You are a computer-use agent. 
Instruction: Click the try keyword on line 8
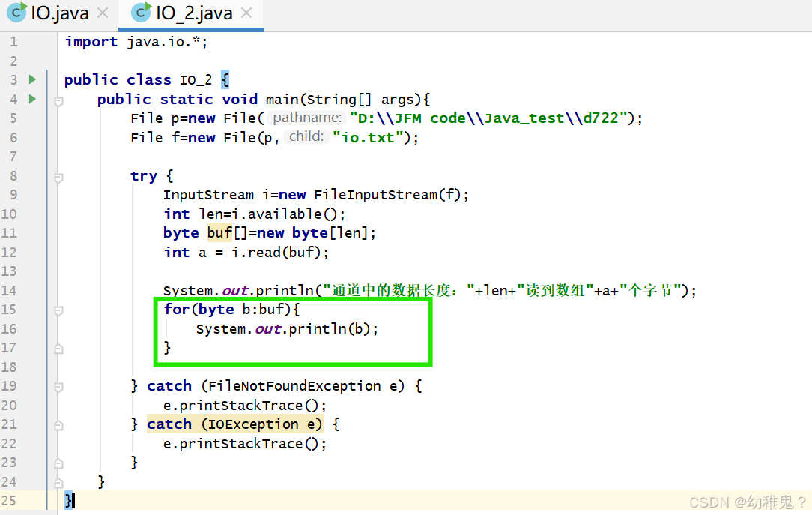click(x=143, y=177)
